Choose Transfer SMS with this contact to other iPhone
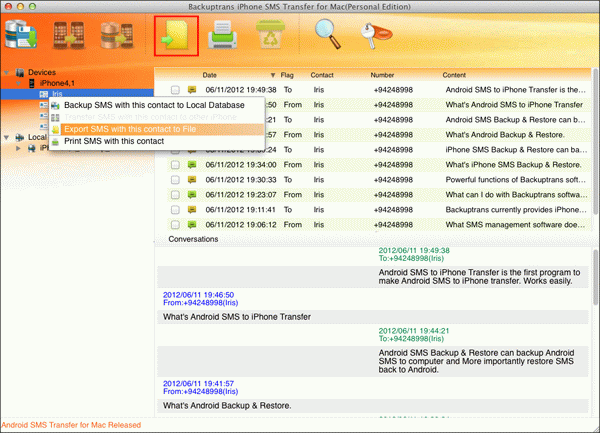Viewport: 600px width, 433px height. tap(157, 117)
